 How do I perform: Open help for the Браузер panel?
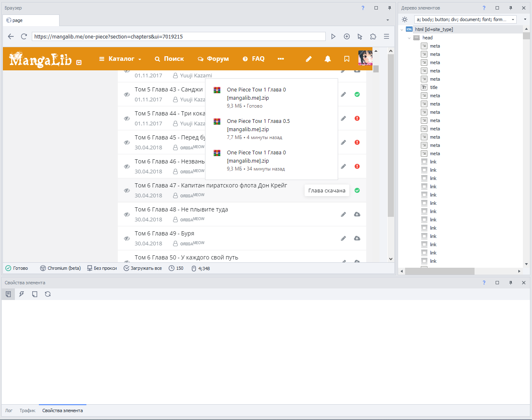pos(363,8)
